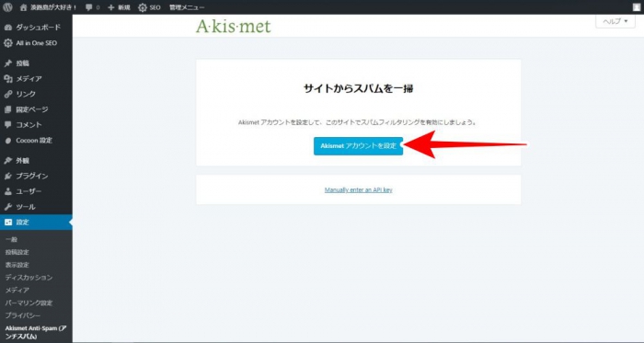Open 投稿設定 submenu item
The image size is (644, 343).
[x=17, y=252]
